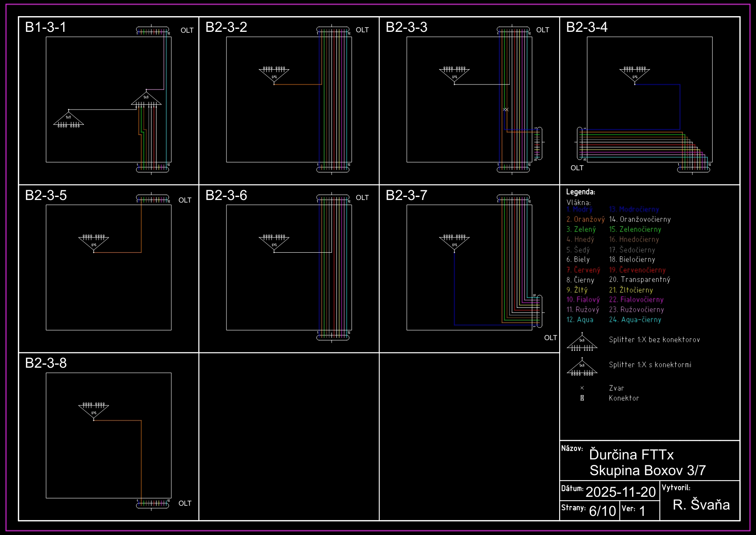Select the date text 2025-11-20
Screen dimensions: 756x535
621,492
